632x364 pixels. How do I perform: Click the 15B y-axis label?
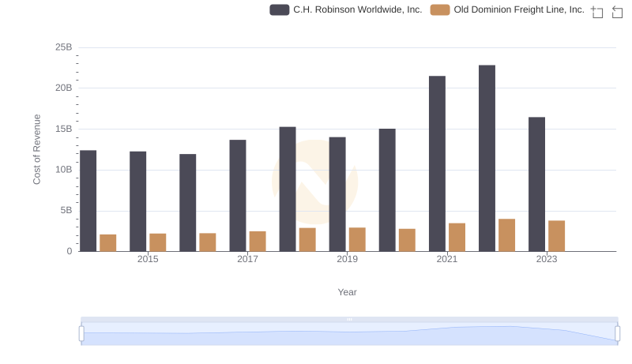click(x=64, y=129)
